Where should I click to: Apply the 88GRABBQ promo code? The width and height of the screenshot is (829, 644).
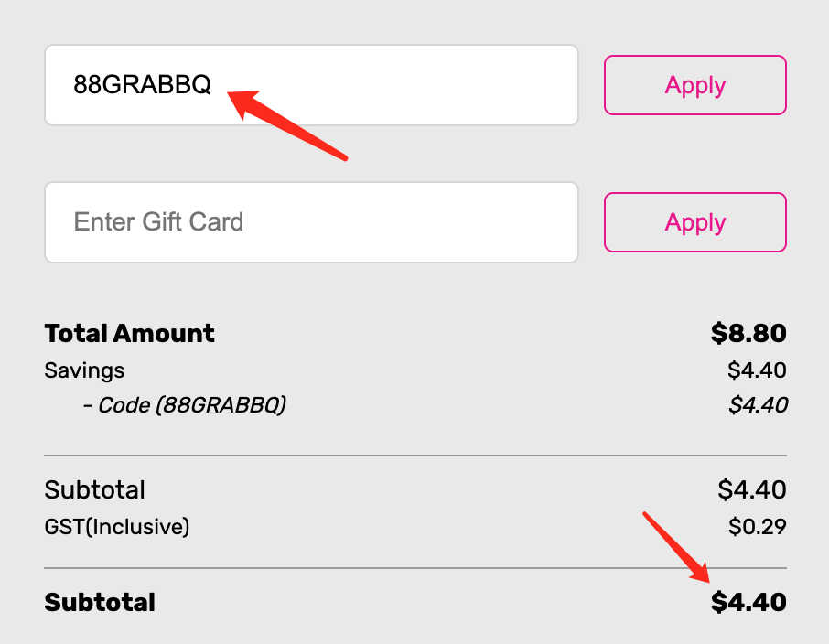pos(694,85)
